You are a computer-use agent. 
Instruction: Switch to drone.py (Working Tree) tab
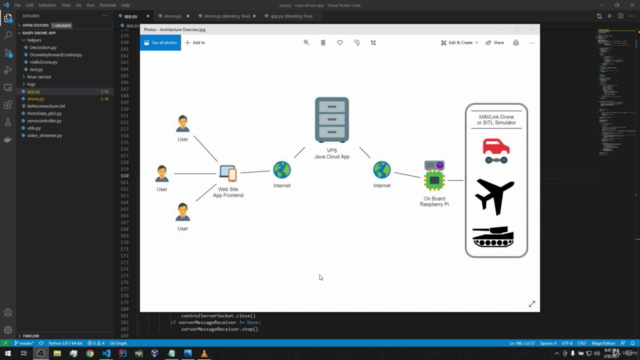[227, 16]
